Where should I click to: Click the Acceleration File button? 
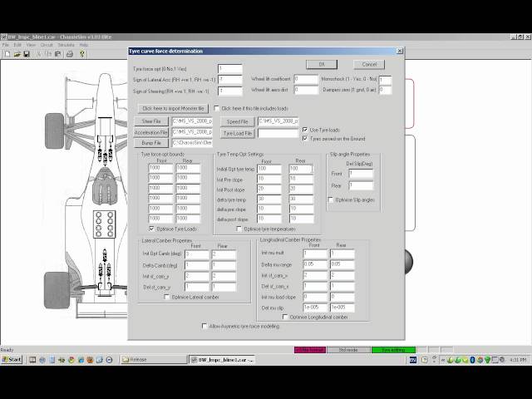[151, 132]
